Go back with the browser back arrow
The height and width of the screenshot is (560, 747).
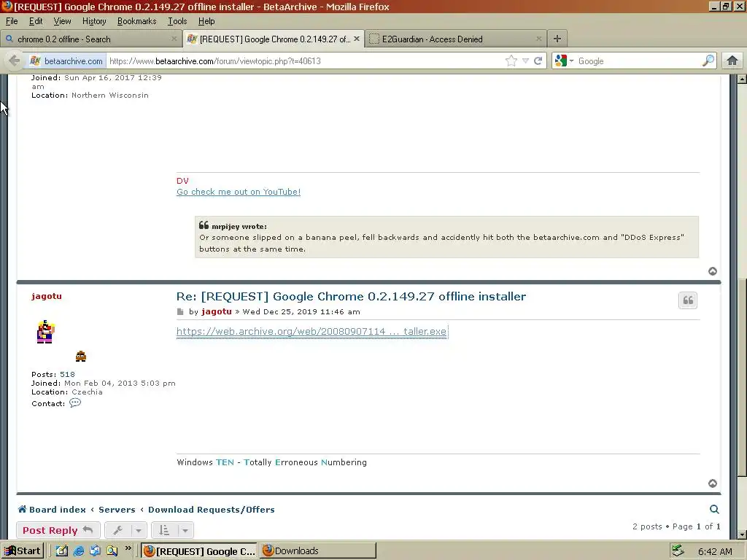15,61
